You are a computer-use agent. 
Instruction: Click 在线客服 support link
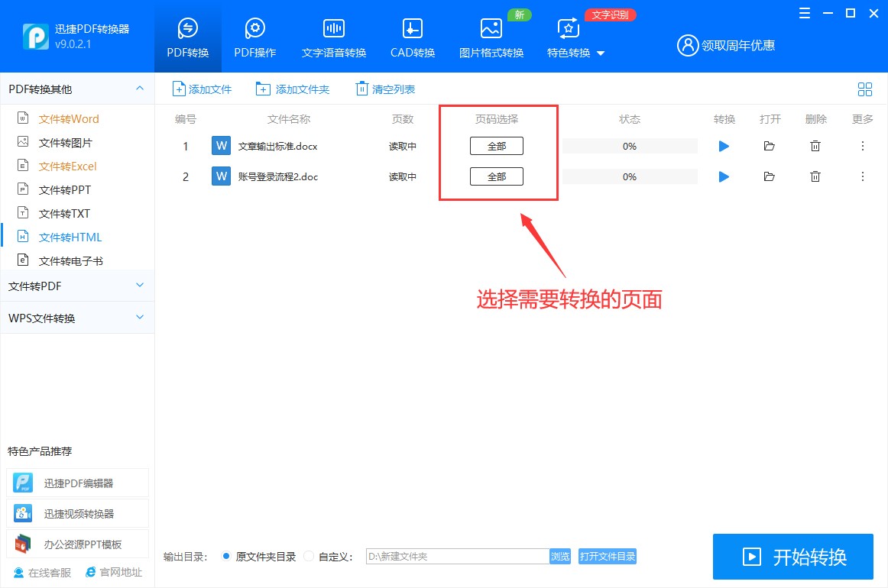point(43,572)
